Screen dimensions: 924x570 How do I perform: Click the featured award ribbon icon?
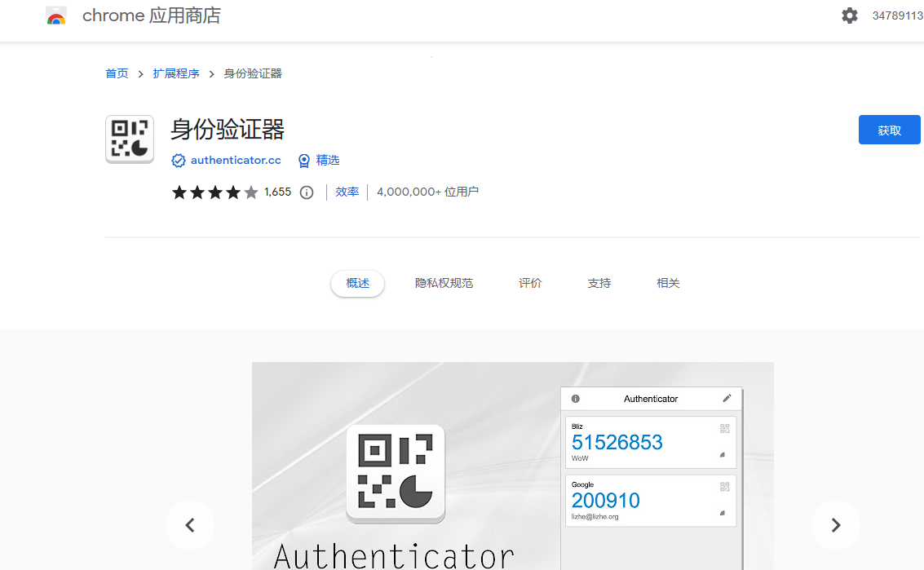click(x=304, y=161)
